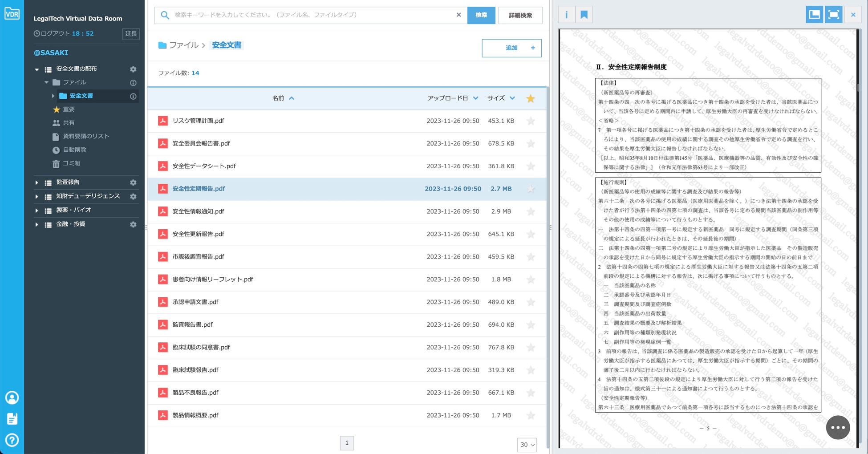
Task: Click the splitter handle beside document viewer
Action: (551, 227)
